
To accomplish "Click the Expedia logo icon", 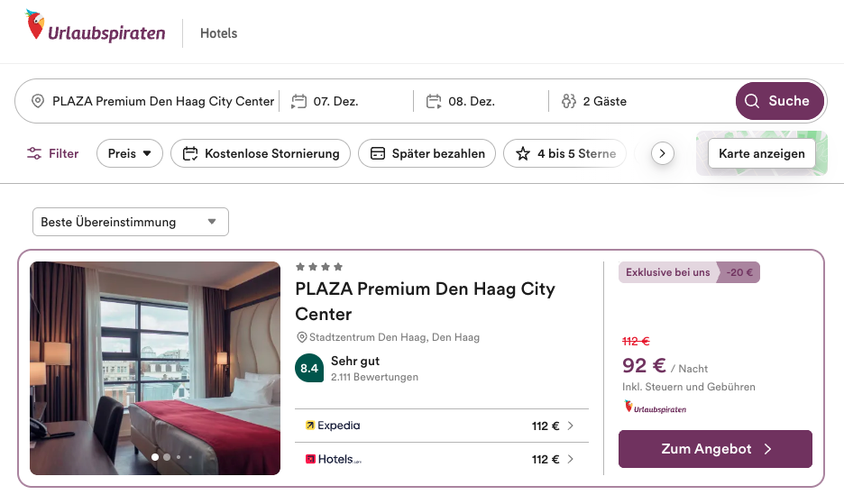I will point(310,426).
